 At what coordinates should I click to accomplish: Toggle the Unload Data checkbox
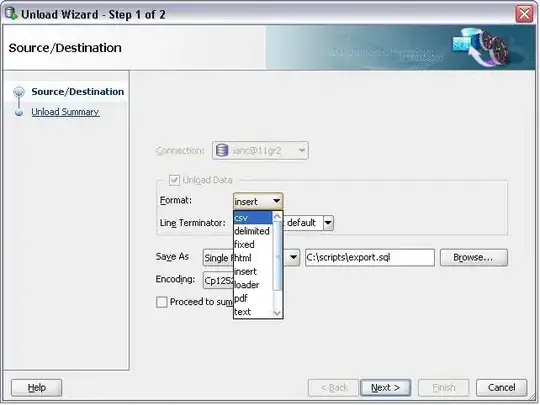[x=174, y=180]
